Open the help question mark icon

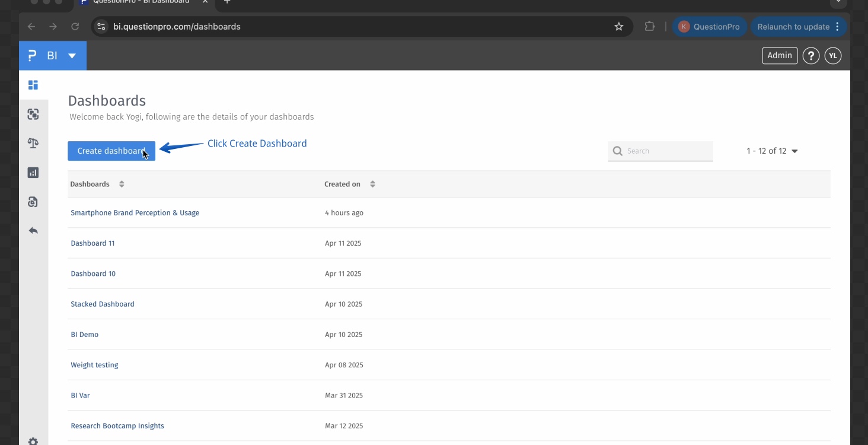(810, 56)
